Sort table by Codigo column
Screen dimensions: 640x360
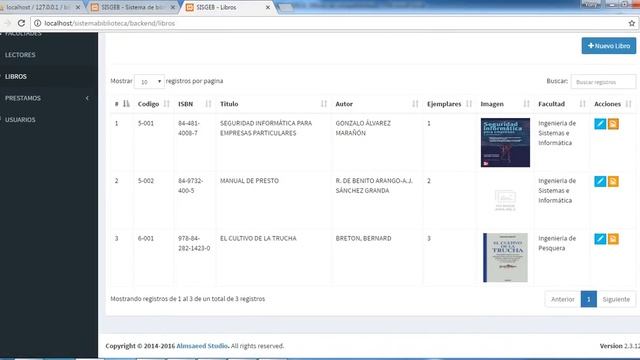click(153, 104)
